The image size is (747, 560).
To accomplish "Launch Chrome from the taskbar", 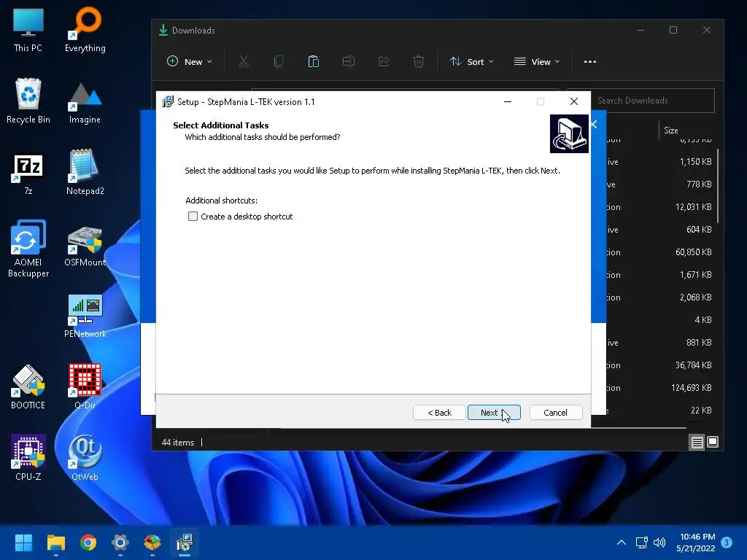I will click(88, 542).
